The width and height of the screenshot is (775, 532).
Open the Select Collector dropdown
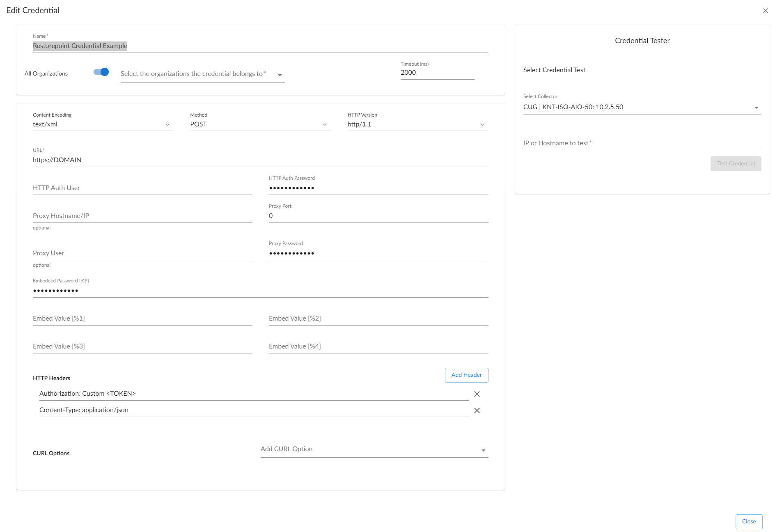tap(757, 107)
